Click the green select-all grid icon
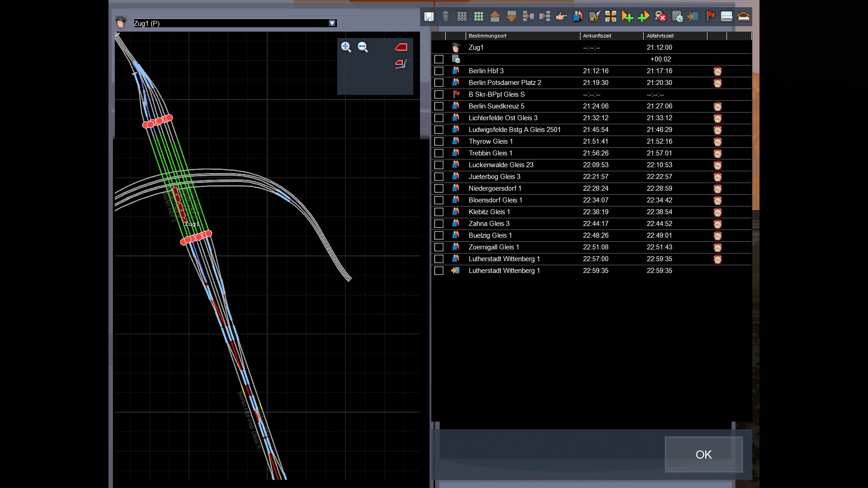The image size is (868, 488). click(x=478, y=17)
